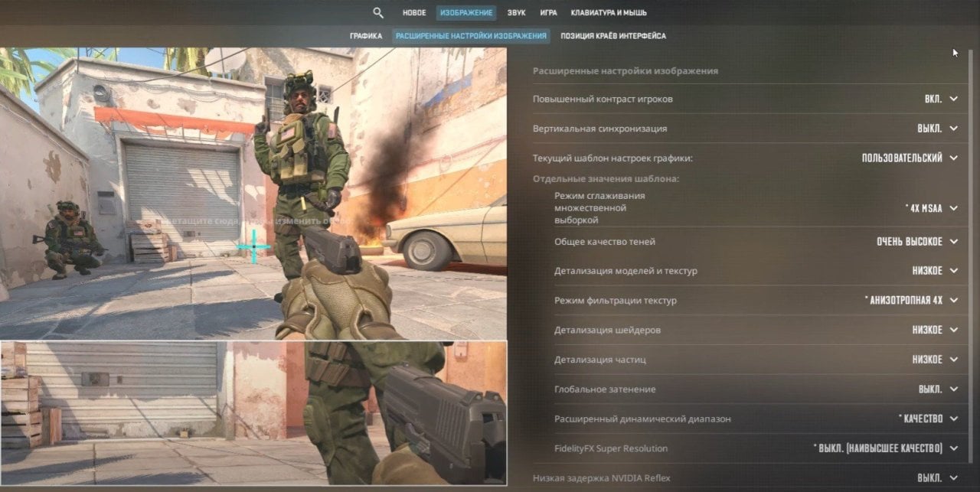This screenshot has height=492, width=980.
Task: Click chevron for Детализация шейдеров
Action: click(953, 330)
